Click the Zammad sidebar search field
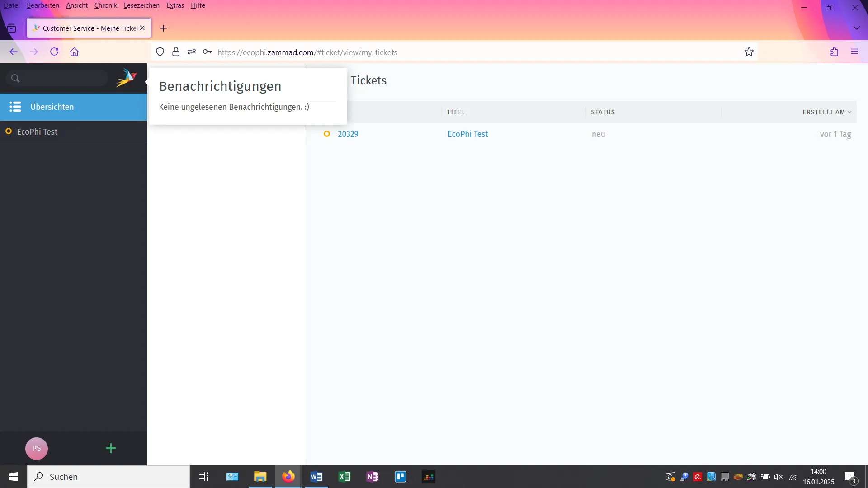Viewport: 868px width, 488px height. coord(57,78)
